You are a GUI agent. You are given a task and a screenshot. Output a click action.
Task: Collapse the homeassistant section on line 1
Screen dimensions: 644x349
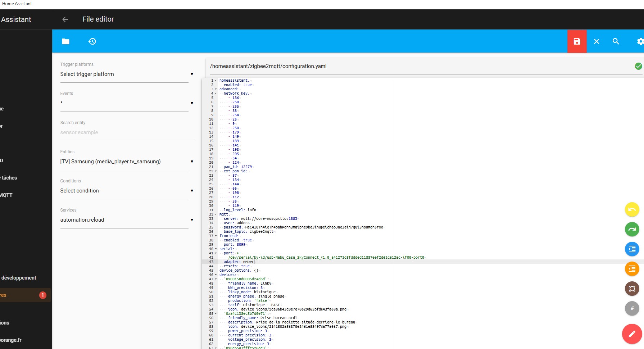click(x=216, y=81)
